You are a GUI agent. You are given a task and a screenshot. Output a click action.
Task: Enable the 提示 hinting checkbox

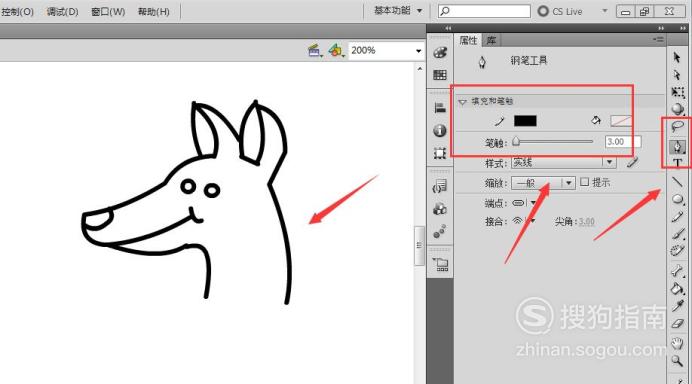click(x=584, y=181)
